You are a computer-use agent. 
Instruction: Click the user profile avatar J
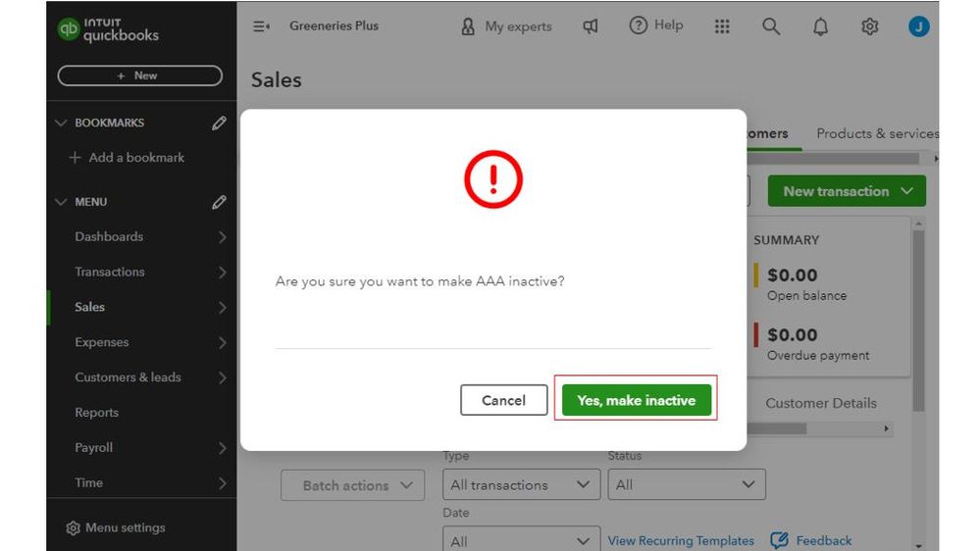point(918,26)
